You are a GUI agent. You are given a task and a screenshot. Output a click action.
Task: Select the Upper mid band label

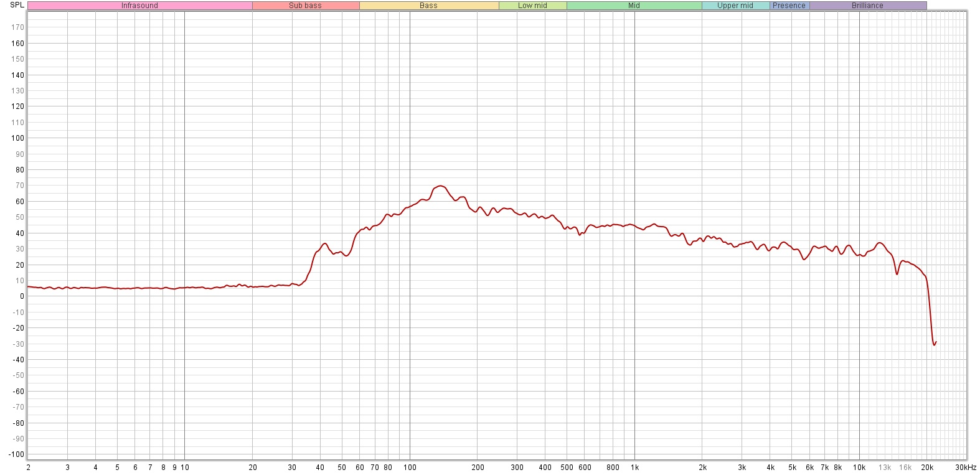[x=735, y=6]
